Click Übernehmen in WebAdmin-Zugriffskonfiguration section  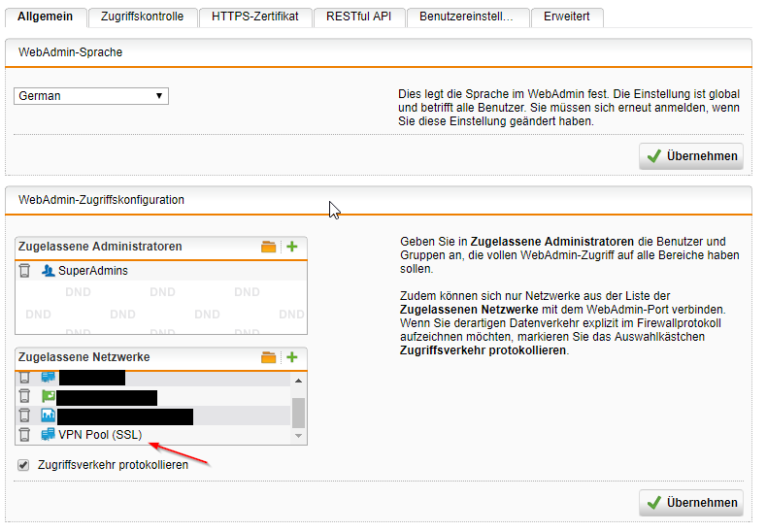click(691, 503)
